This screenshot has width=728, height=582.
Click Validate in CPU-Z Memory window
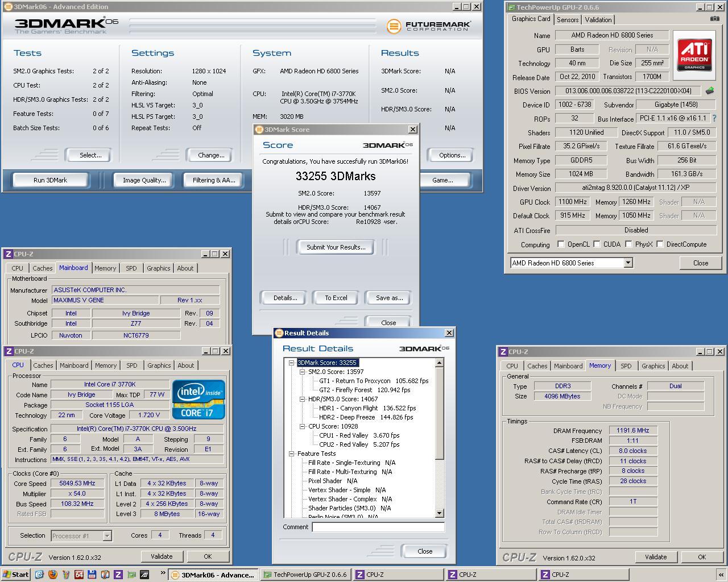coord(656,557)
